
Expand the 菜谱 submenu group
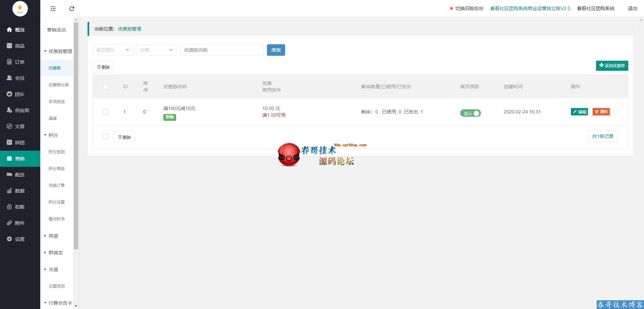(x=53, y=236)
